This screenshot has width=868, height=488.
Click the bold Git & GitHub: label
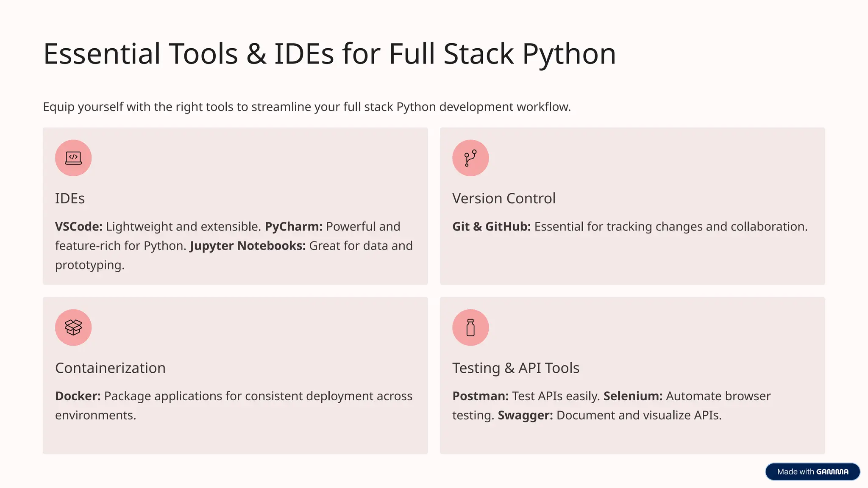491,227
